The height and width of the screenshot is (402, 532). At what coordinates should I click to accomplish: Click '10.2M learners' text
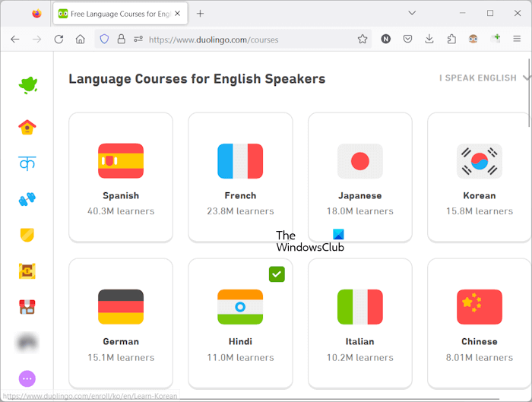360,358
